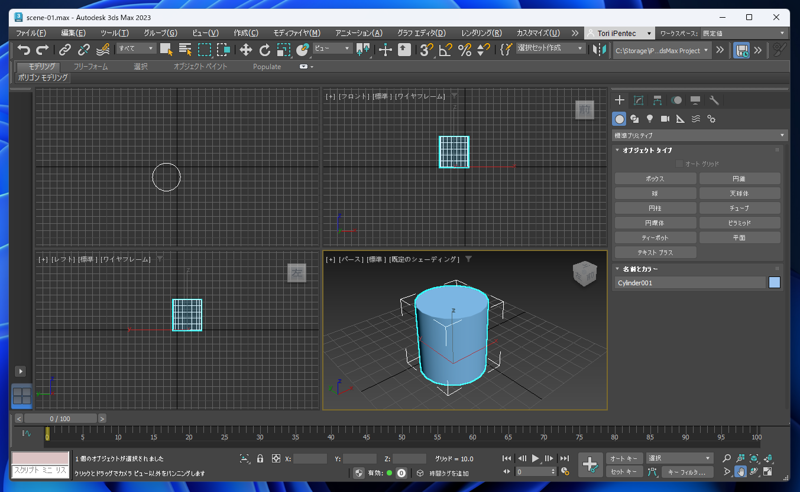Collapse the オブジェクト タイプ rollout
Viewport: 800px width, 492px height.
(x=645, y=151)
